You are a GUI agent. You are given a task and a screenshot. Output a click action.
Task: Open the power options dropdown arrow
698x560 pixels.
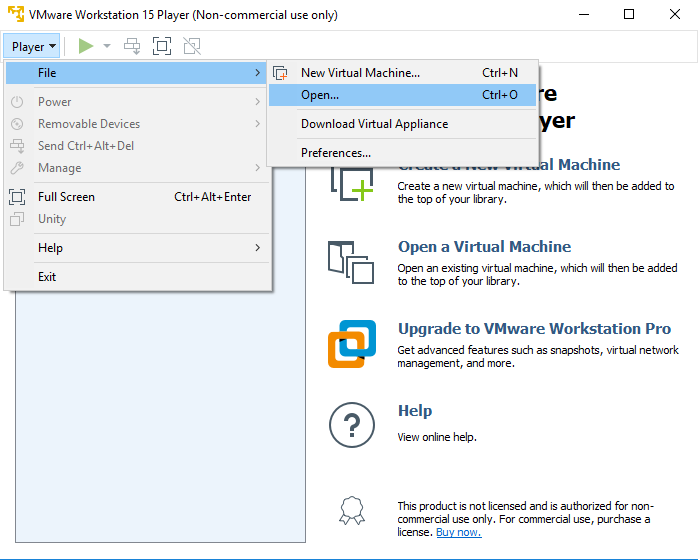(107, 46)
